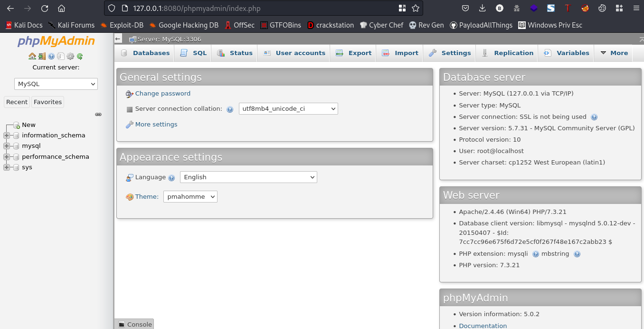The width and height of the screenshot is (644, 329).
Task: Switch to the SQL tab
Action: point(193,53)
